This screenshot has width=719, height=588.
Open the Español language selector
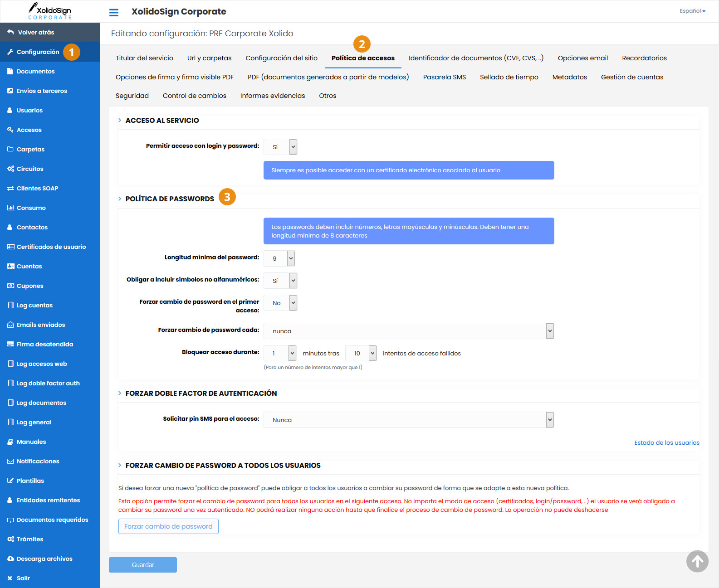[692, 11]
